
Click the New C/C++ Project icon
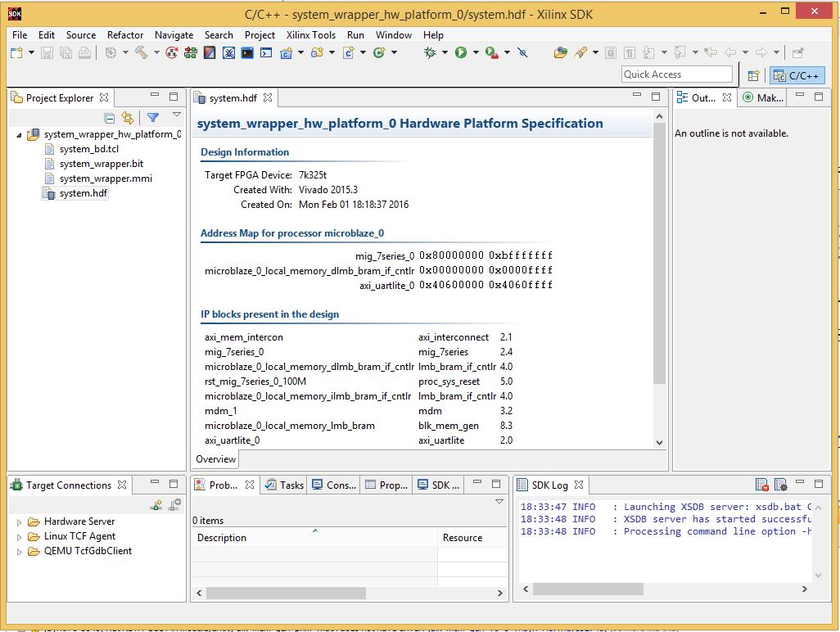pos(286,52)
